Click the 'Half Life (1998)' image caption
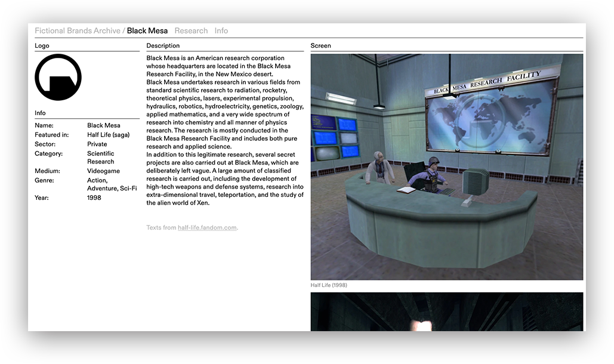The height and width of the screenshot is (364, 614). pos(329,285)
